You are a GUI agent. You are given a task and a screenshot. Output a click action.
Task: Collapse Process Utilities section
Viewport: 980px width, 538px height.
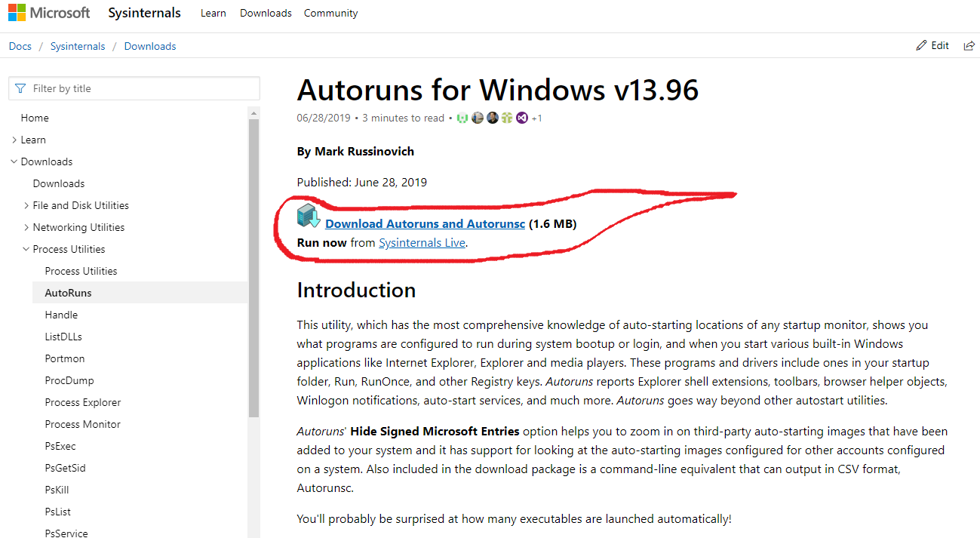[x=26, y=249]
